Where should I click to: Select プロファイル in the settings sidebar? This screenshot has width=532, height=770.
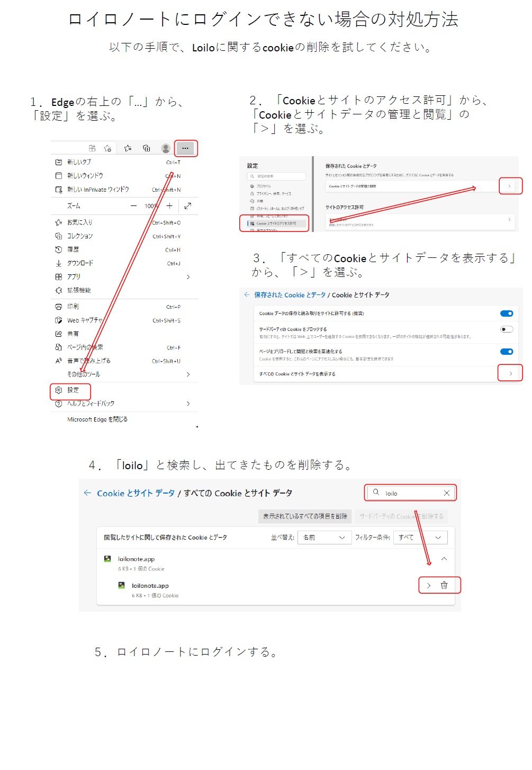pos(264,186)
